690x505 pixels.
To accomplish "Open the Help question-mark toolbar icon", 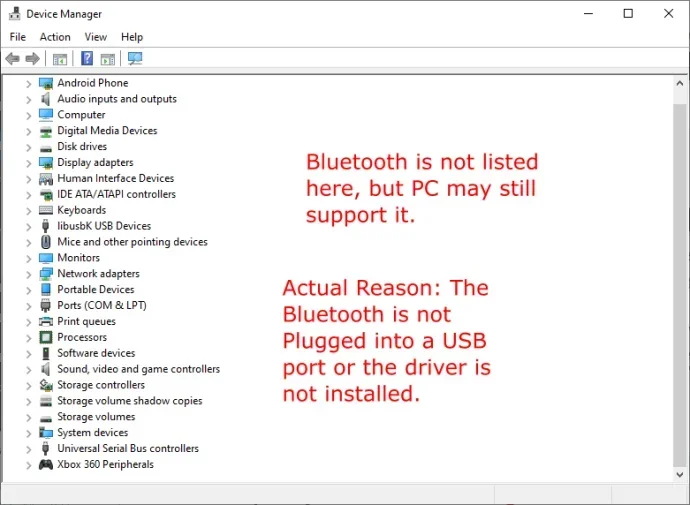I will [87, 58].
